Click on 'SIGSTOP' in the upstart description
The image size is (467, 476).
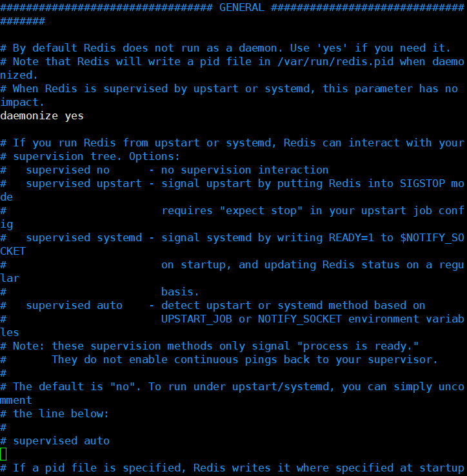[422, 184]
